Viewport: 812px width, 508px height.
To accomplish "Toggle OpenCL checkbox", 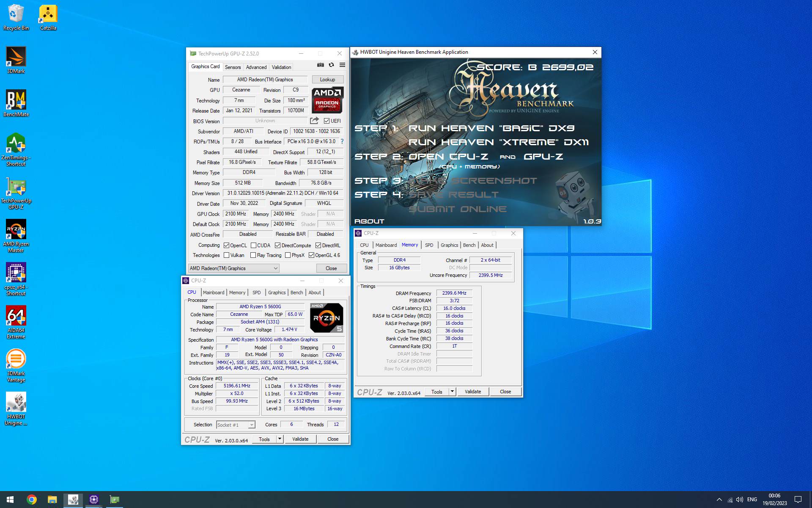I will click(227, 246).
